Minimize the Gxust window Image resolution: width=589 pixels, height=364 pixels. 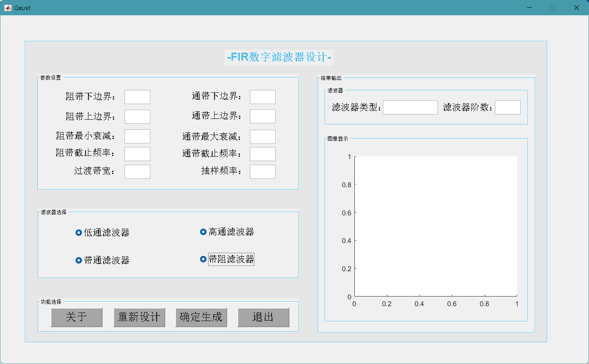click(530, 8)
